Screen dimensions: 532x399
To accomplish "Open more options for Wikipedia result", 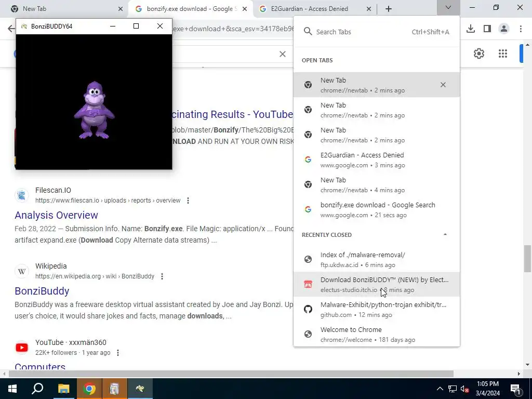I will [x=162, y=276].
